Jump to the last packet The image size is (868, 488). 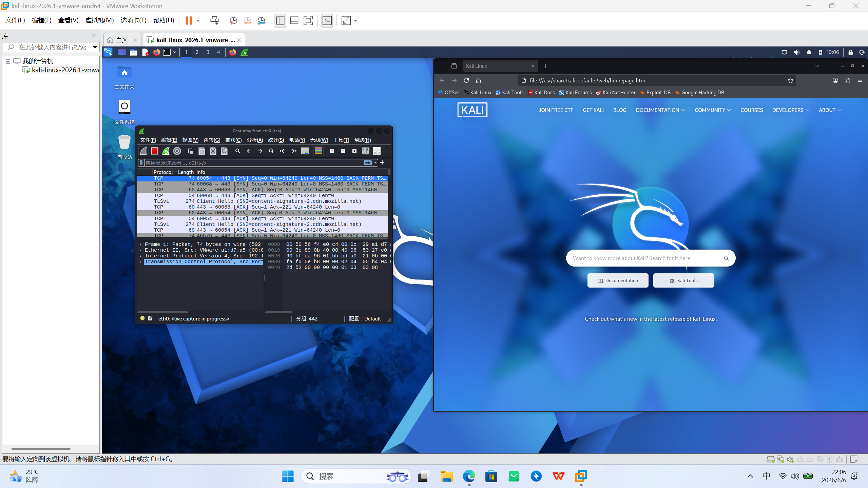coord(294,151)
